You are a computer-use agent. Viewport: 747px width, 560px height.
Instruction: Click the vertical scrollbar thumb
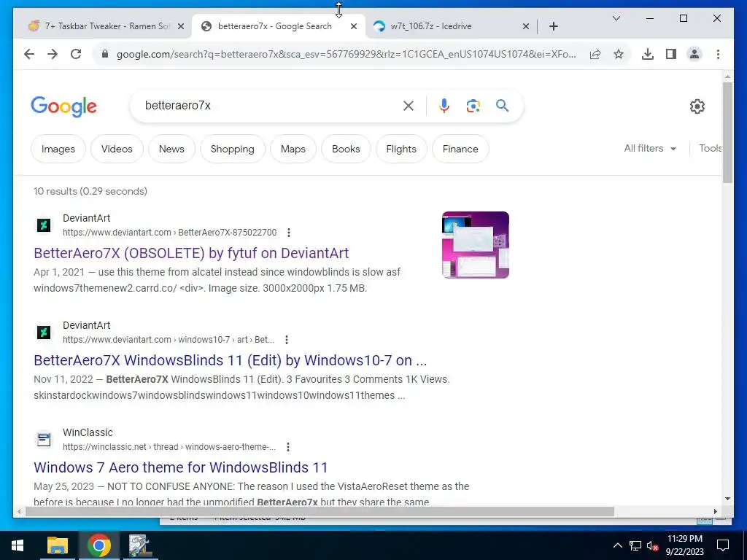click(727, 133)
